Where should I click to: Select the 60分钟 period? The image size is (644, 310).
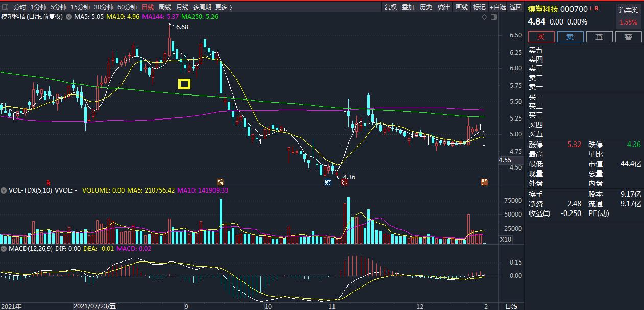tap(127, 7)
